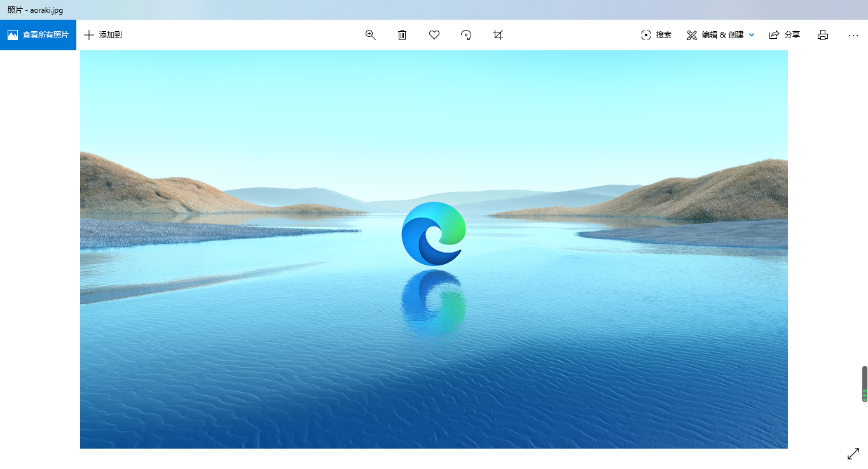The width and height of the screenshot is (868, 469).
Task: Expand the Edit & Create (编辑 & 创建) dropdown
Action: pyautogui.click(x=720, y=35)
